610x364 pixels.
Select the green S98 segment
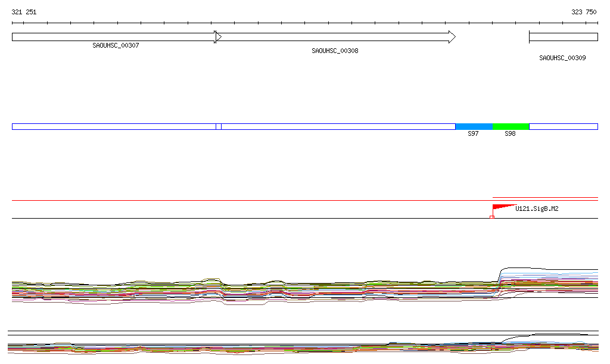(x=511, y=126)
